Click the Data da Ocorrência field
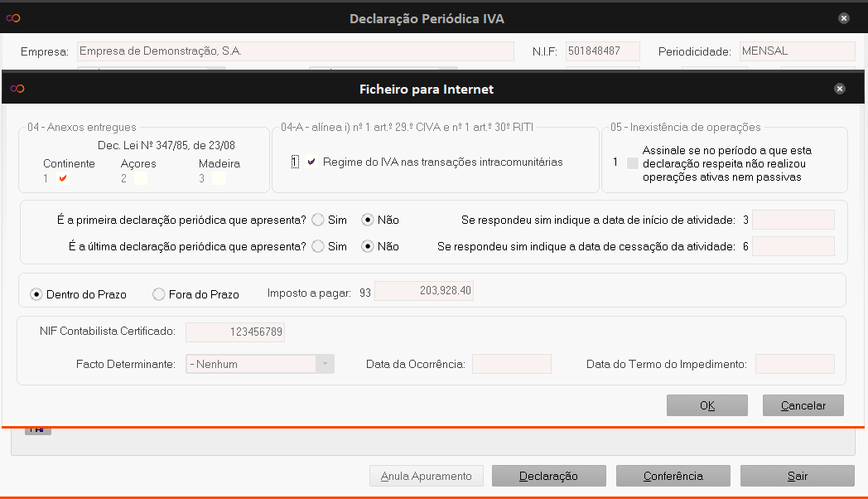This screenshot has width=868, height=499. click(511, 364)
